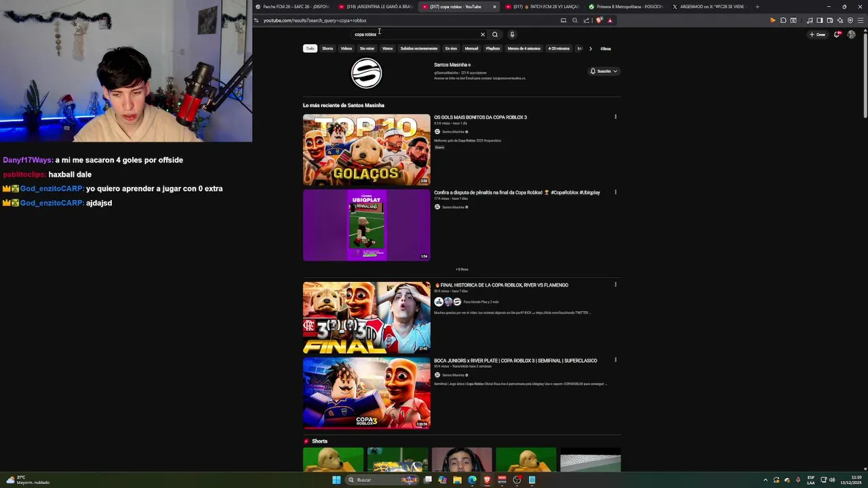Image resolution: width=868 pixels, height=488 pixels.
Task: Select the Videos filter chip
Action: [x=347, y=49]
